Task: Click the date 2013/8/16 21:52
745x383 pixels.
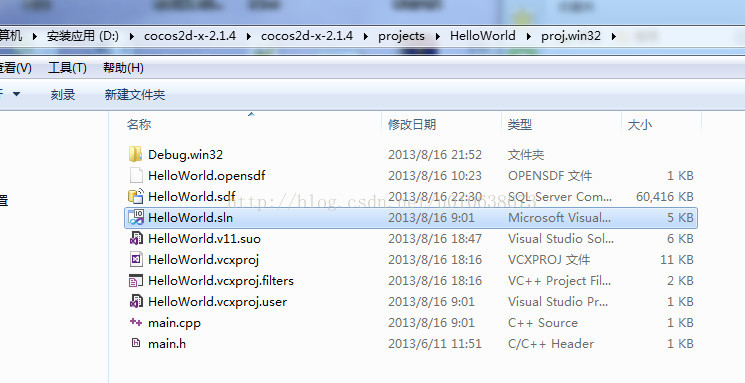Action: click(x=435, y=154)
